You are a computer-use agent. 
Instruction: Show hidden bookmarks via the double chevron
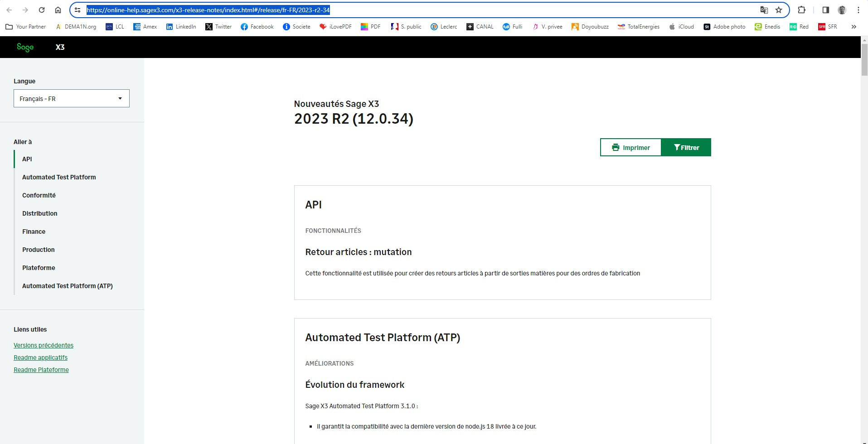(x=854, y=27)
